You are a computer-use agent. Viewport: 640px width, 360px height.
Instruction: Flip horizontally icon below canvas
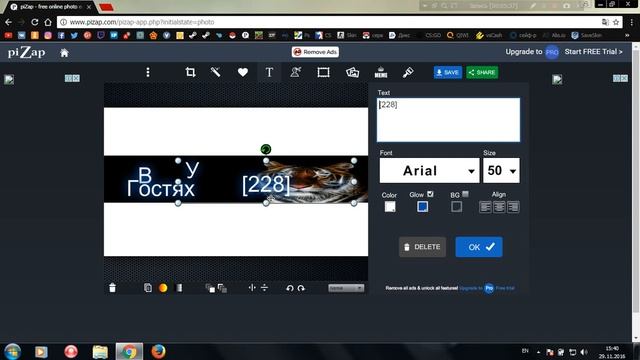pyautogui.click(x=252, y=288)
